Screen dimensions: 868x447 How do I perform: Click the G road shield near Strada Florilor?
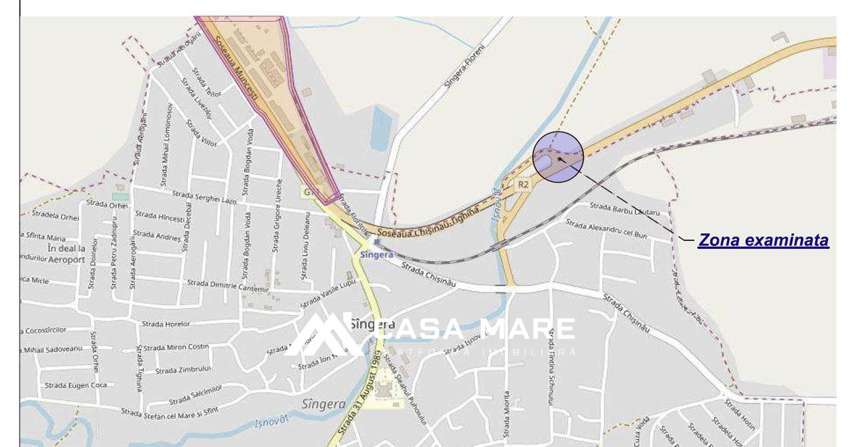(307, 193)
